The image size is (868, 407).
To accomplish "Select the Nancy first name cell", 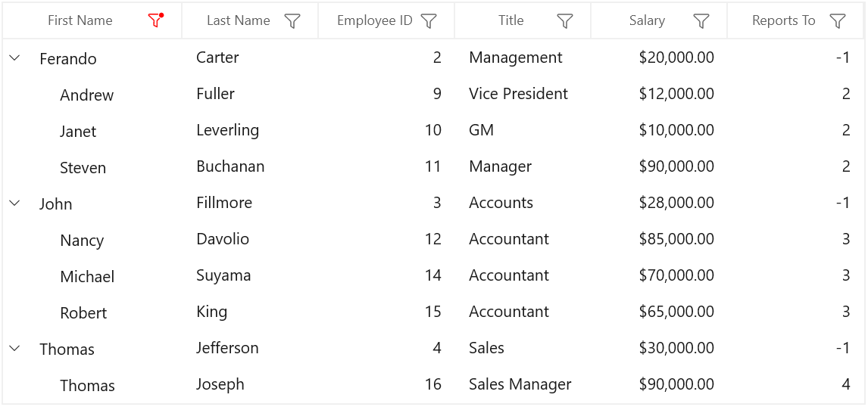I will pos(82,241).
